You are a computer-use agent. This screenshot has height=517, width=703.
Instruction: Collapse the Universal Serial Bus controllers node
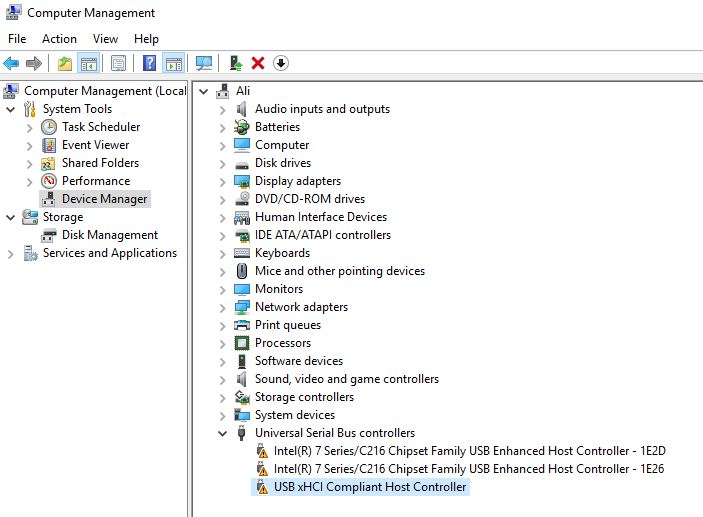[x=222, y=433]
